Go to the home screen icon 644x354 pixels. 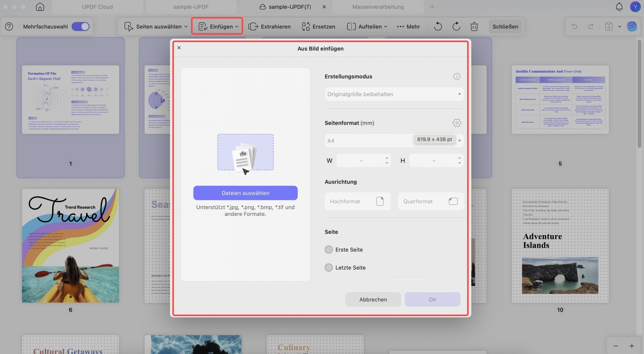(x=40, y=7)
